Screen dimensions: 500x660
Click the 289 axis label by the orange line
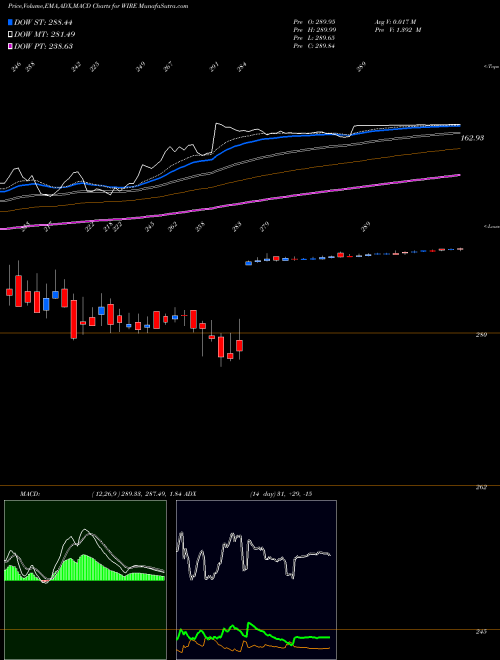point(481,335)
